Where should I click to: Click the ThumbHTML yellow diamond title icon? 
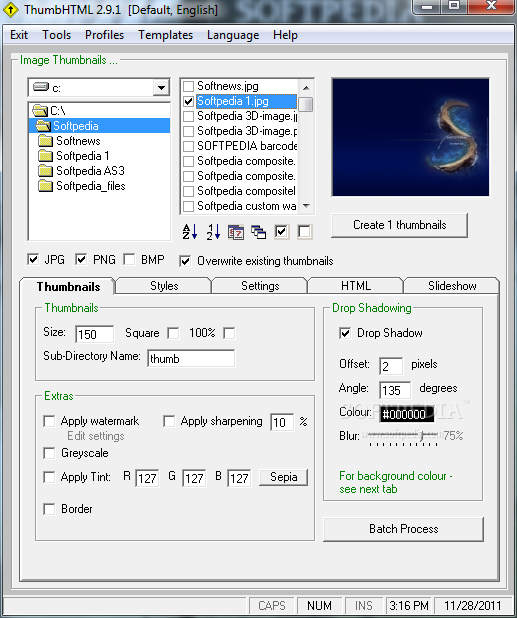click(10, 10)
